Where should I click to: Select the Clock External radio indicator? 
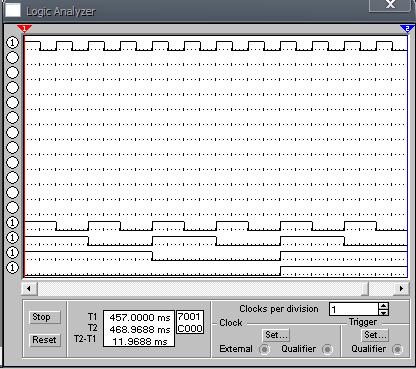(265, 349)
